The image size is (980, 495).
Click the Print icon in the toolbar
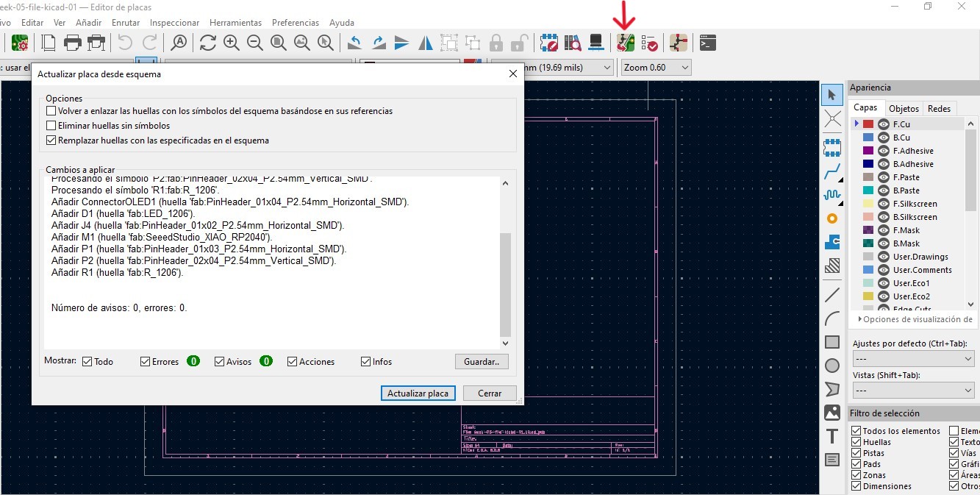click(72, 43)
